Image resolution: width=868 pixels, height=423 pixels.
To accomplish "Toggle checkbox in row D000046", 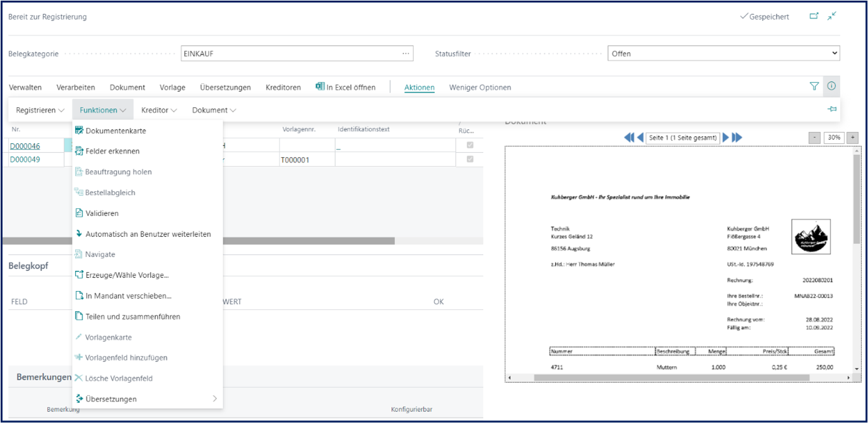I will 469,146.
